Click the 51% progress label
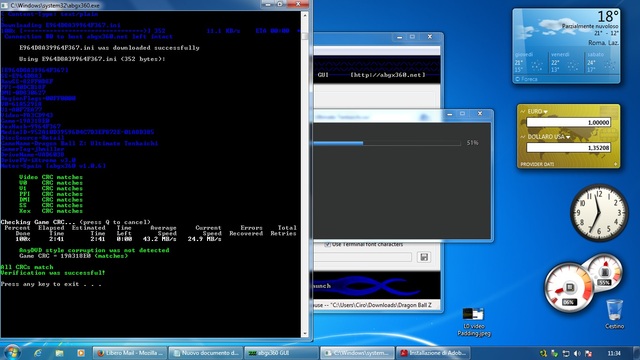Screen dimensions: 640x360 473,143
